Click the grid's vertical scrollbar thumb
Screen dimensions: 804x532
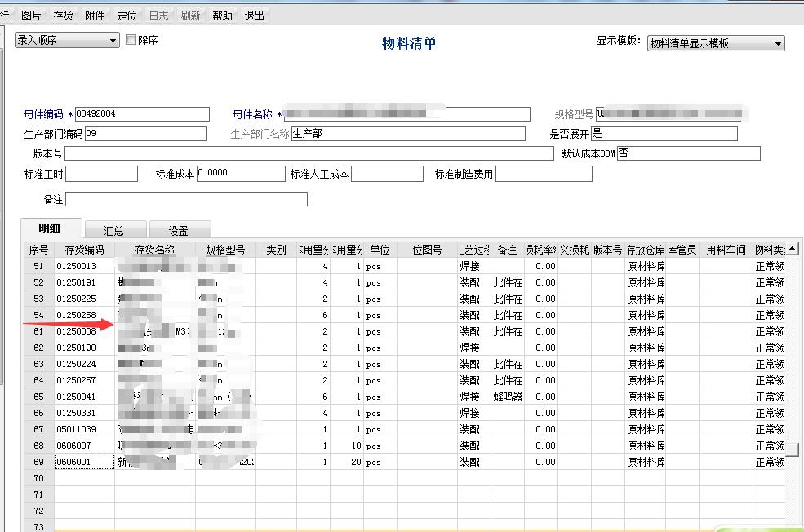(793, 449)
